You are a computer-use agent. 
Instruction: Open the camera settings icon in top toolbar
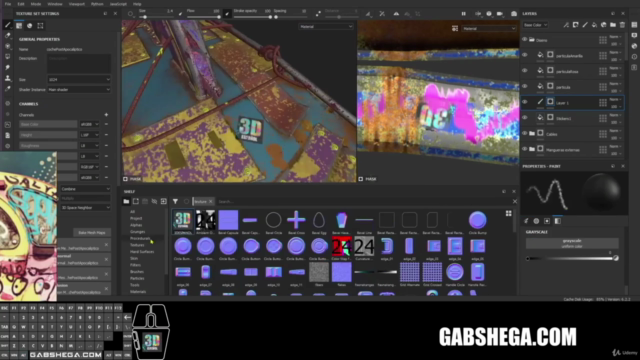pos(500,14)
